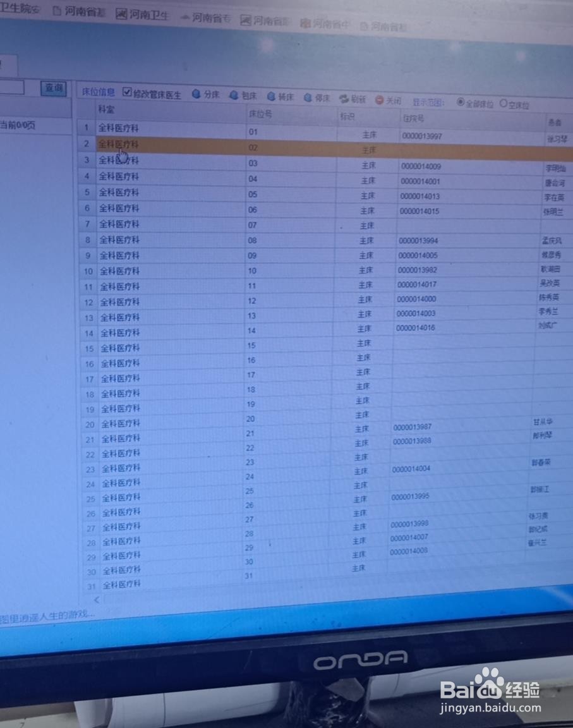
Task: Select the row with 住院号 0000013994
Action: pos(325,240)
